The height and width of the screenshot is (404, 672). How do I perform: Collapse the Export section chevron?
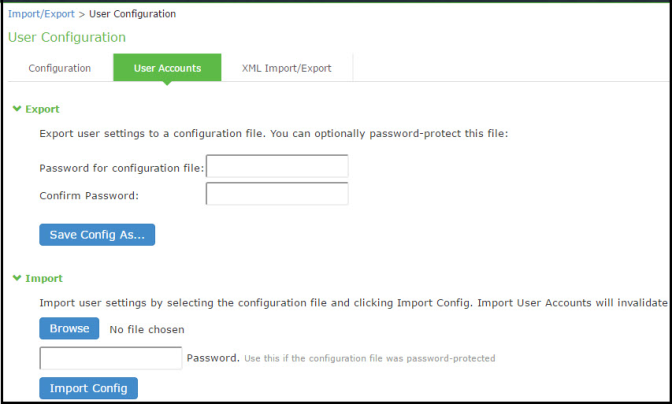click(x=16, y=109)
